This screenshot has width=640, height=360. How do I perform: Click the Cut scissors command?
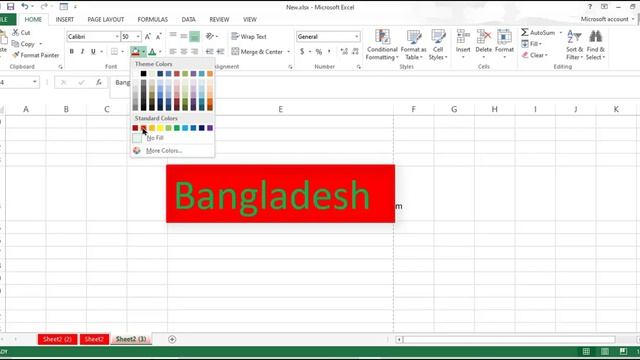tap(21, 32)
